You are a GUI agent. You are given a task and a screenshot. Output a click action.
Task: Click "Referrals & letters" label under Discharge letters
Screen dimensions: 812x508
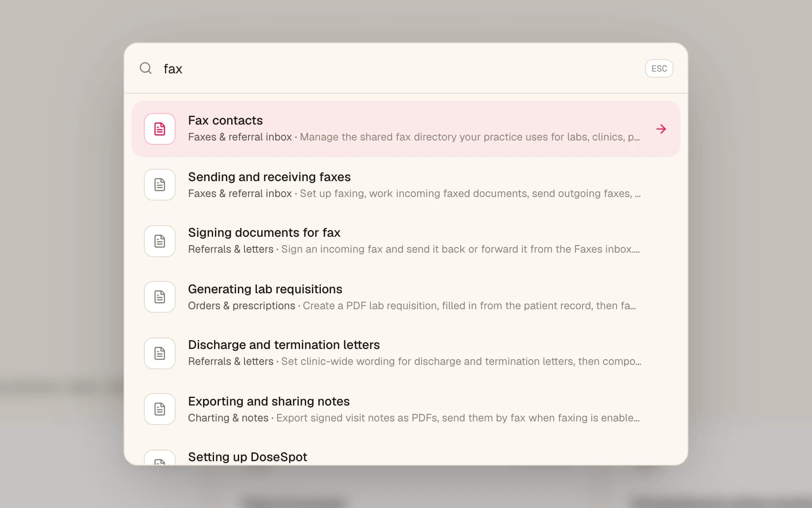click(231, 361)
